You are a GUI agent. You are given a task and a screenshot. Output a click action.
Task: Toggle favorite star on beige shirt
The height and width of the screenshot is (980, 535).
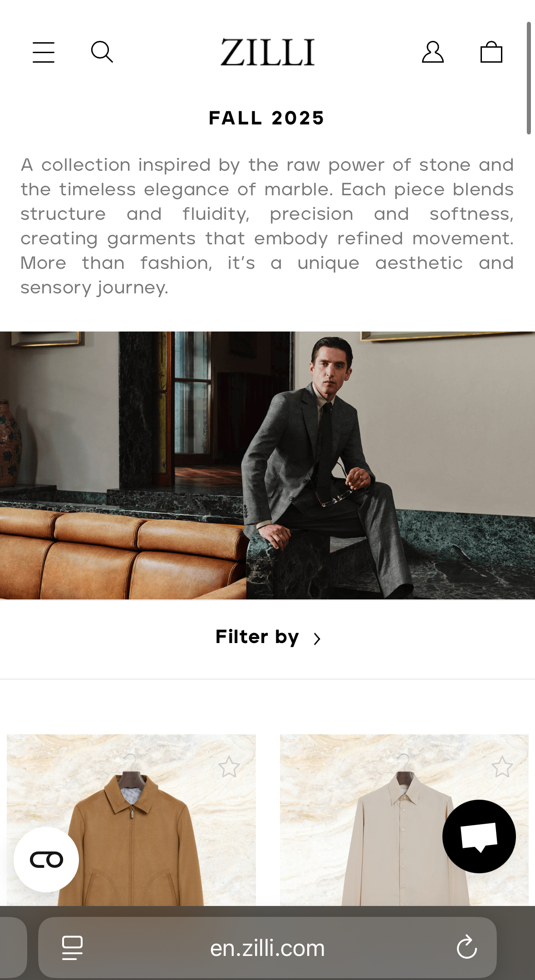click(x=502, y=767)
